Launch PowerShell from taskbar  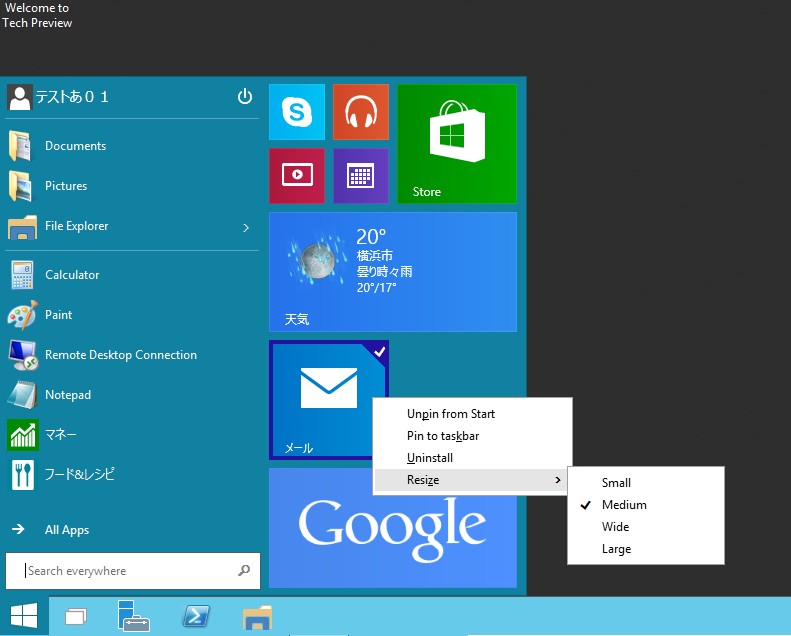tap(196, 616)
